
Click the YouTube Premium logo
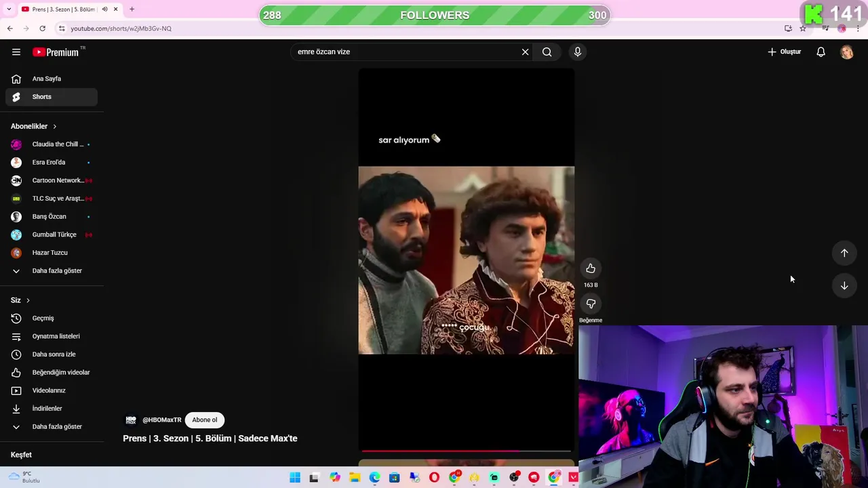coord(57,52)
